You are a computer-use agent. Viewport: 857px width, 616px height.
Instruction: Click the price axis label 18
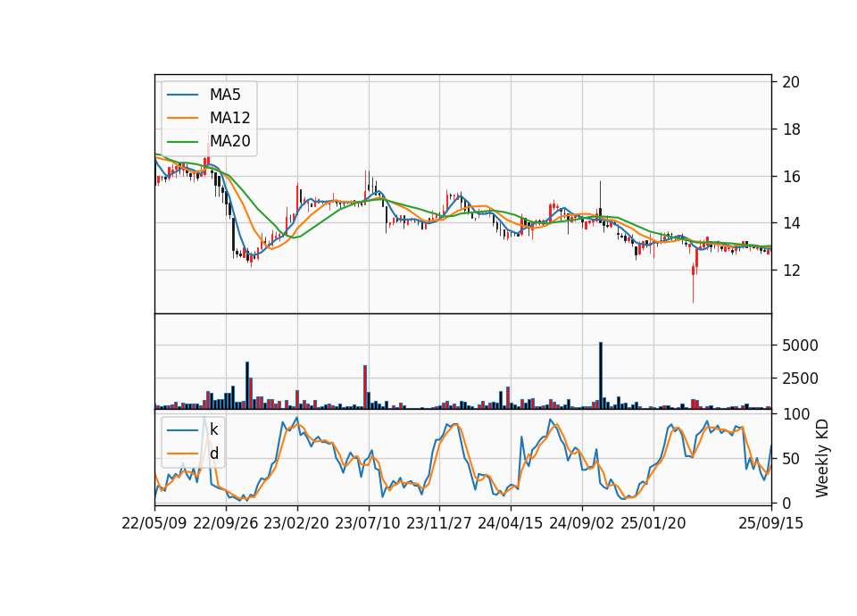(791, 129)
